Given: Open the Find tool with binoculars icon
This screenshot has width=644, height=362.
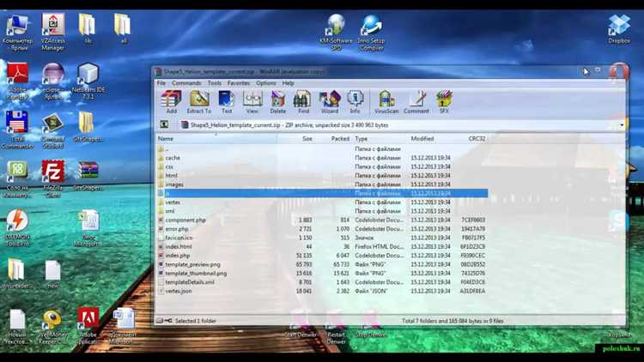Looking at the screenshot, I should pyautogui.click(x=304, y=102).
